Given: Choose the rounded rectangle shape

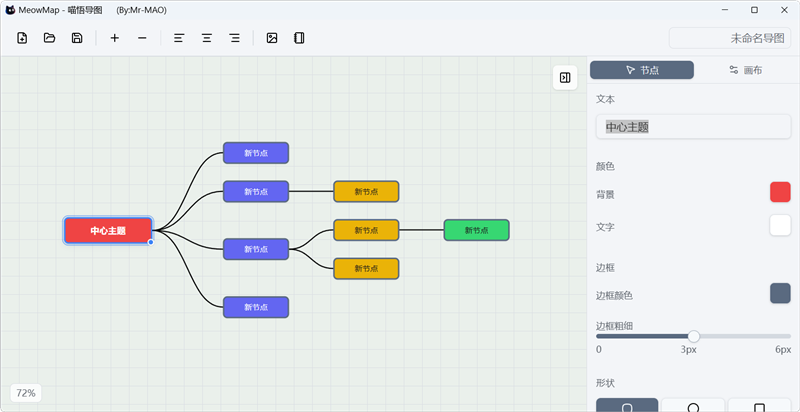Looking at the screenshot, I should point(627,405).
